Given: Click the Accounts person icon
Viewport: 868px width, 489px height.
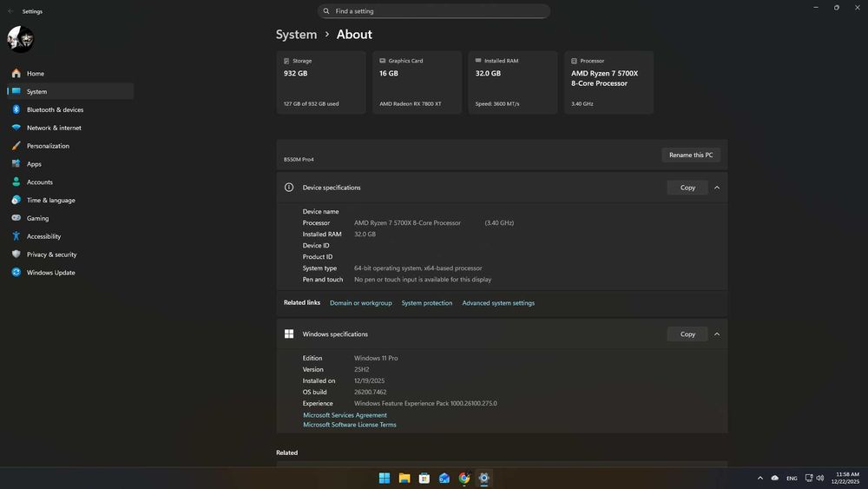Looking at the screenshot, I should tap(16, 182).
